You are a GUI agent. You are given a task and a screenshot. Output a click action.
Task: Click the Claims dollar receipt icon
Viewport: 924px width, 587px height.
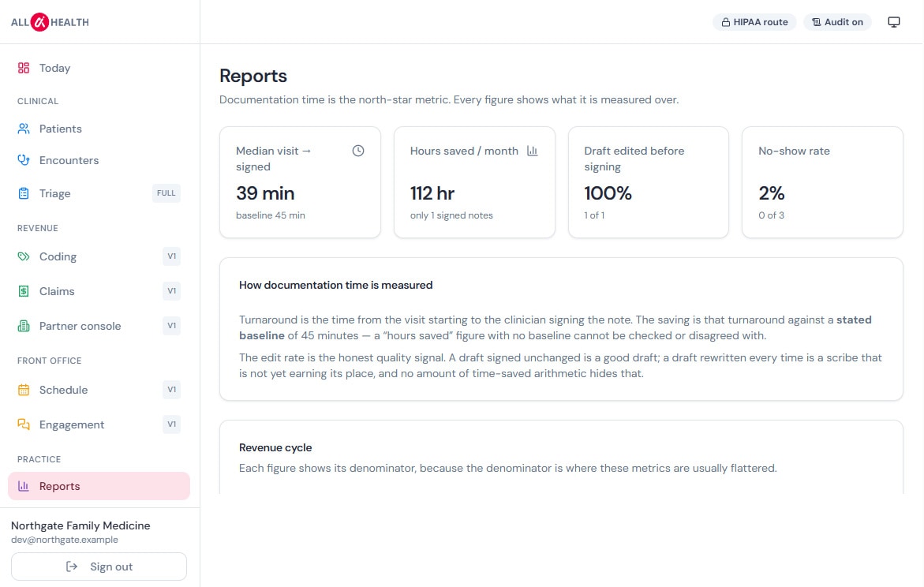(x=24, y=291)
